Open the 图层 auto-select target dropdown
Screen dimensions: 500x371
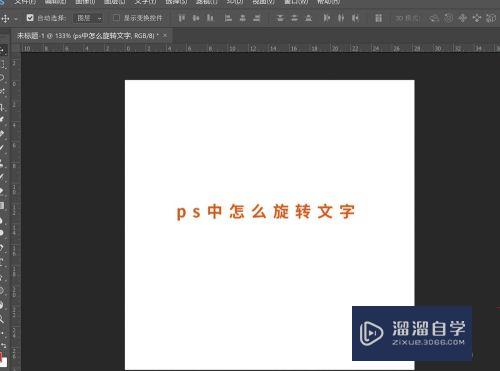88,18
